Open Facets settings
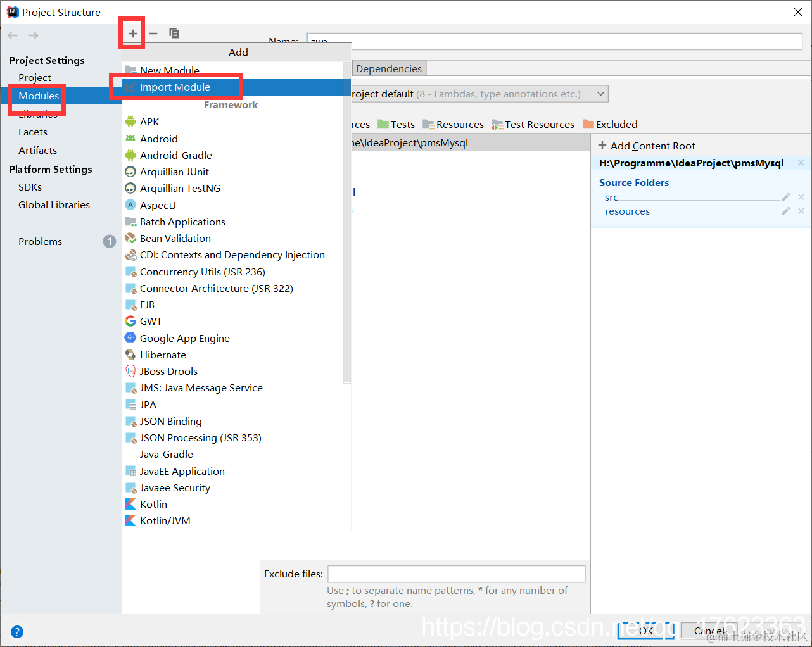 (x=33, y=132)
